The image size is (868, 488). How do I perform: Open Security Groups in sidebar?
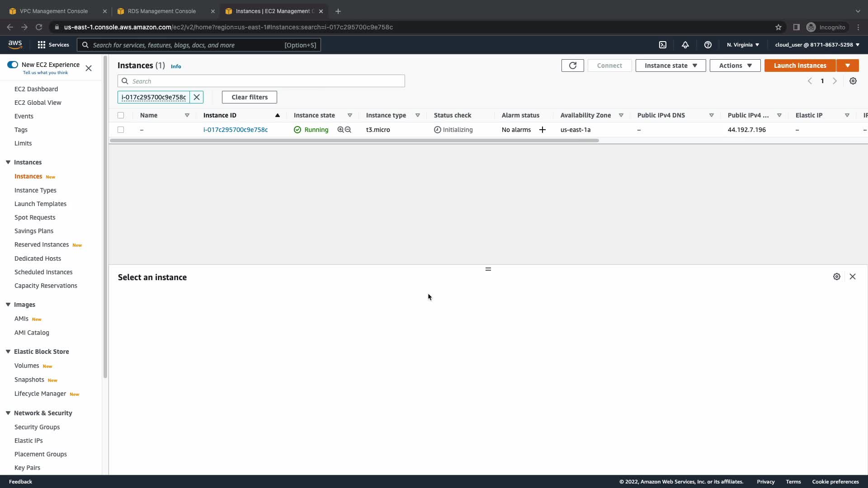tap(37, 427)
